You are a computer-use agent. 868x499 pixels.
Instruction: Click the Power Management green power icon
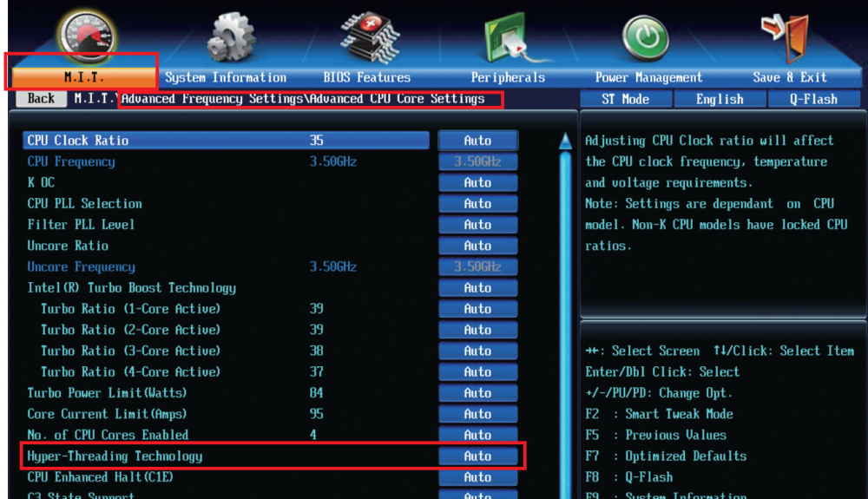(646, 37)
